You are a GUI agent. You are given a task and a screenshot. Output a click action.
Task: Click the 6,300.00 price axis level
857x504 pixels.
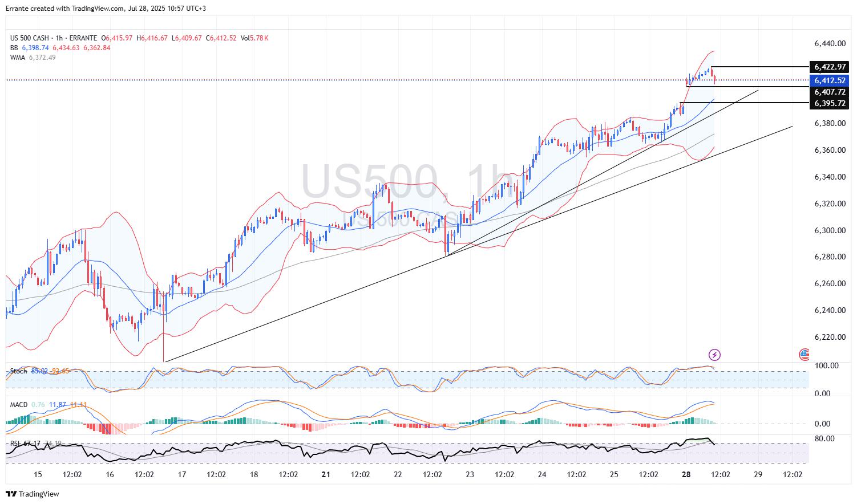[x=830, y=230]
